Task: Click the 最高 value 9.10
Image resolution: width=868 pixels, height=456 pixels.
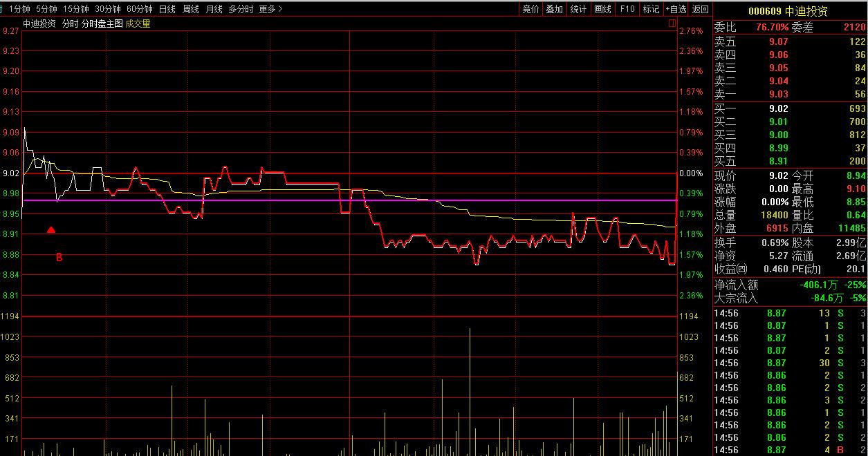Action: point(856,189)
